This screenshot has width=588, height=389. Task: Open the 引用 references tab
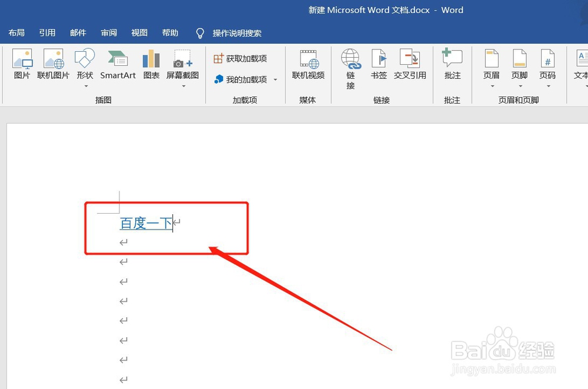click(x=47, y=33)
